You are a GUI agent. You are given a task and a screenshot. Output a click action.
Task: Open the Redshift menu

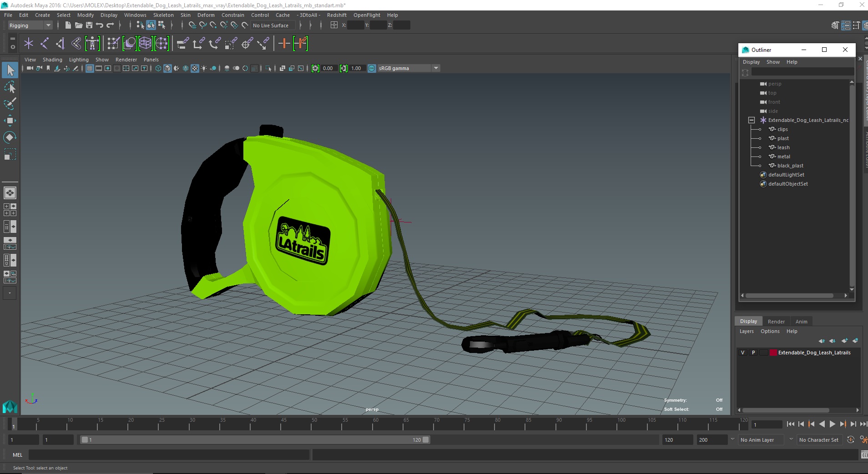pos(337,15)
